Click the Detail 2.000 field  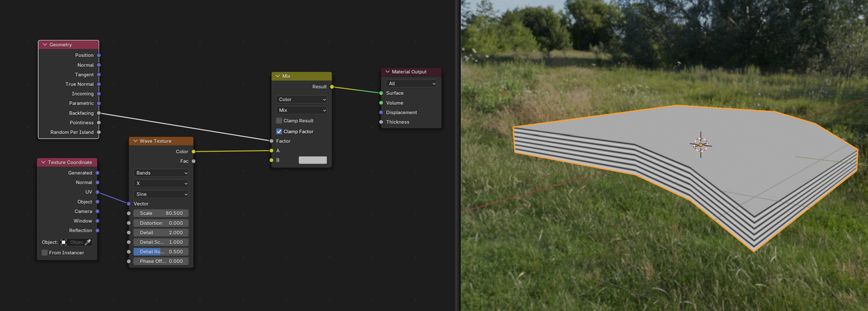tap(161, 232)
